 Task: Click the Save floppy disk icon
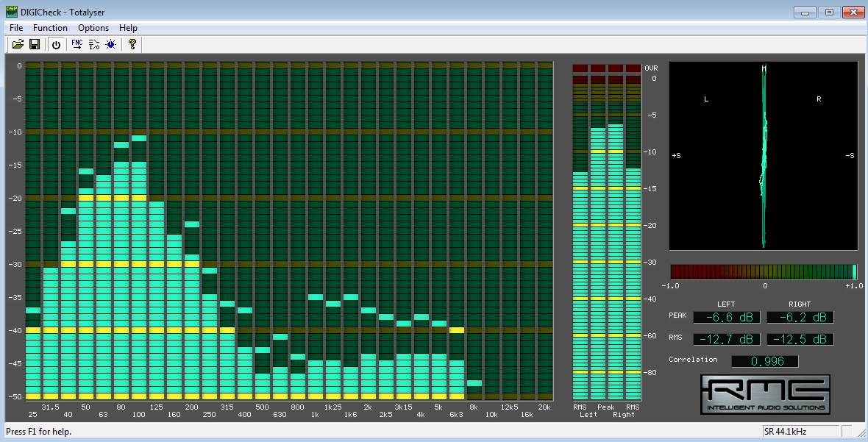click(x=35, y=44)
